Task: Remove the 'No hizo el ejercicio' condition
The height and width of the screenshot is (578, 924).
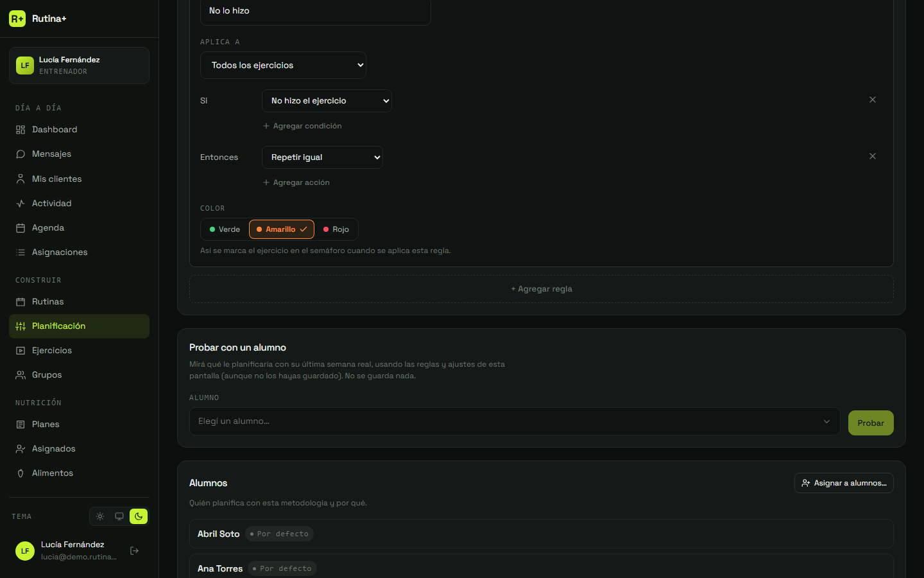Action: [x=873, y=100]
